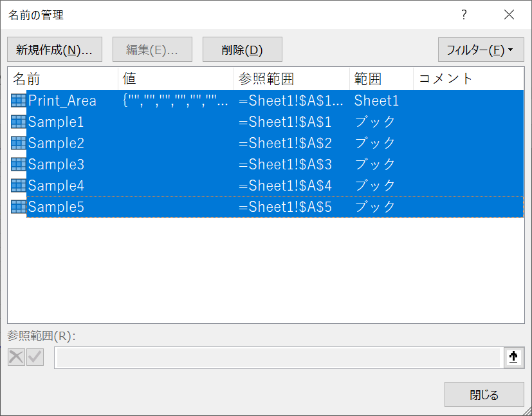Screen dimensions: 532x416
Task: Click the 新規作成 button
Action: [55, 50]
